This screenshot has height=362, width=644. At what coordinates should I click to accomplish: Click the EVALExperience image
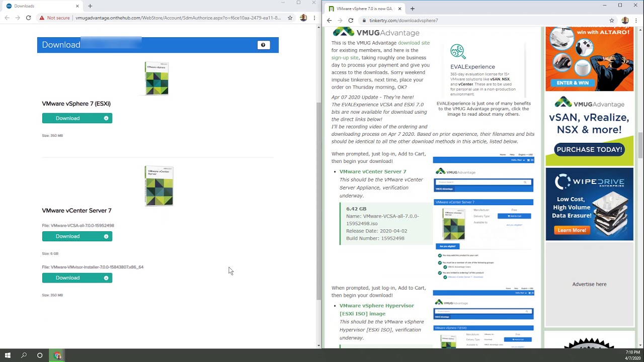[x=484, y=69]
